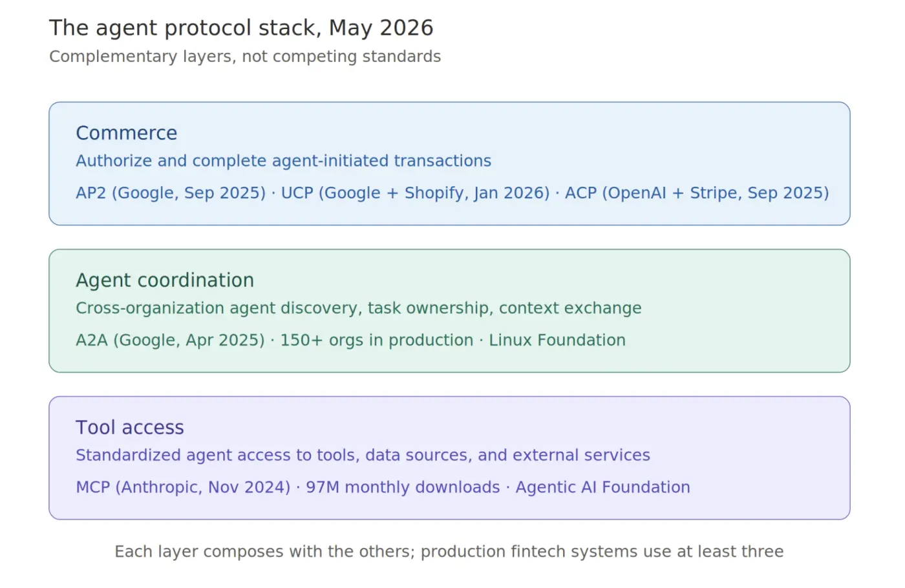Click 'Authorize and complete agent-initiated transactions' text
This screenshot has width=905, height=588.
[284, 161]
